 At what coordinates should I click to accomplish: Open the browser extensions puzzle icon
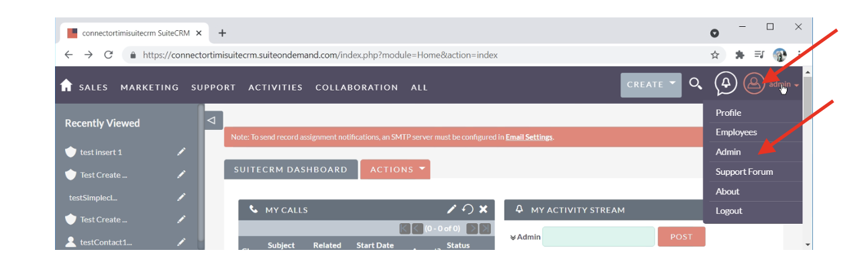[x=740, y=55]
